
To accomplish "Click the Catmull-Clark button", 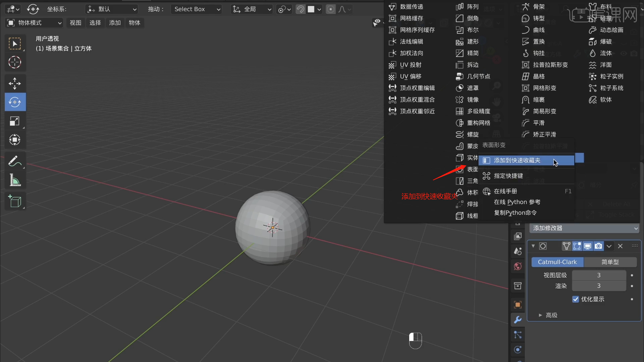I will click(x=557, y=262).
